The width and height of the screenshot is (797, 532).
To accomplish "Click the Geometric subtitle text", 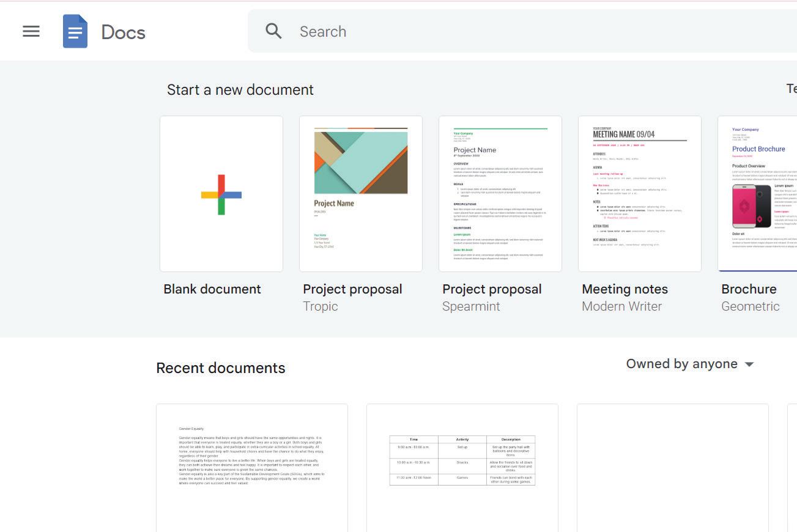I will 751,306.
